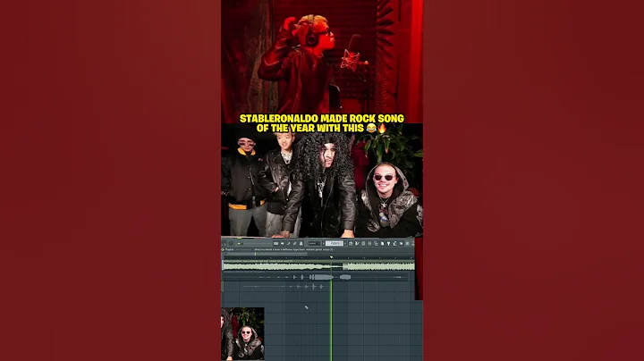Click first shortcut icon right of pattern selector
Image resolution: width=644 pixels, height=361 pixels.
[x=351, y=243]
